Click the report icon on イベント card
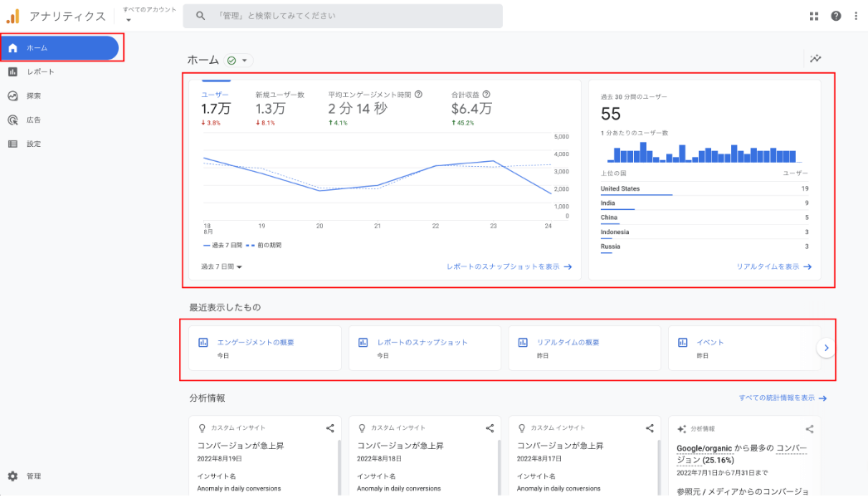This screenshot has height=498, width=868. coord(683,343)
